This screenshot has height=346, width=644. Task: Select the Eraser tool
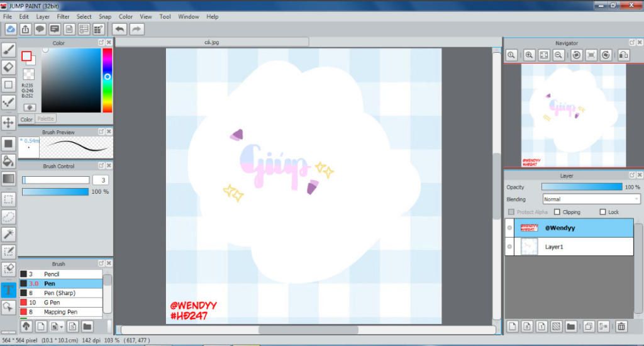9,67
